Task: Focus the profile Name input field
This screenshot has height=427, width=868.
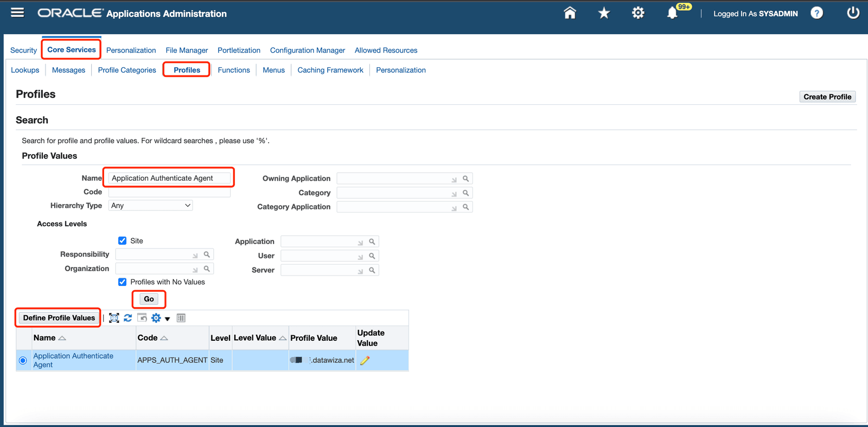Action: 169,178
